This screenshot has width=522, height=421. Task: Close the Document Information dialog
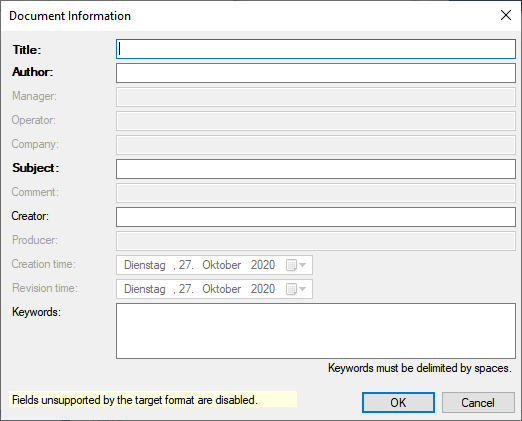click(x=506, y=15)
